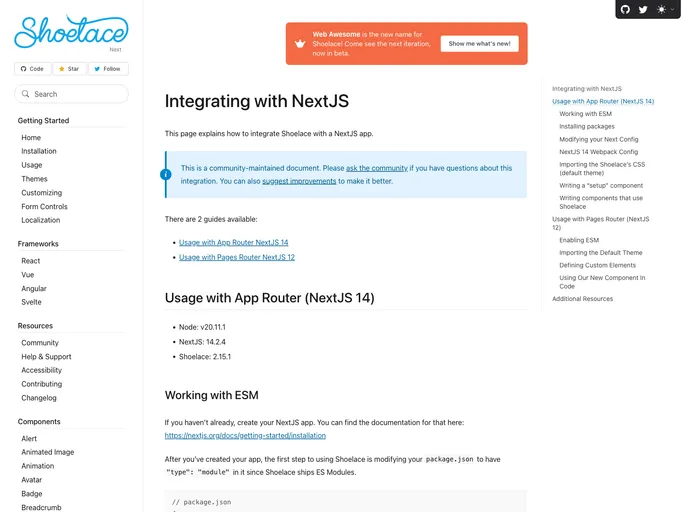Click the 'Shoelace: 2.15.1' list item
This screenshot has height=512, width=688.
click(205, 357)
